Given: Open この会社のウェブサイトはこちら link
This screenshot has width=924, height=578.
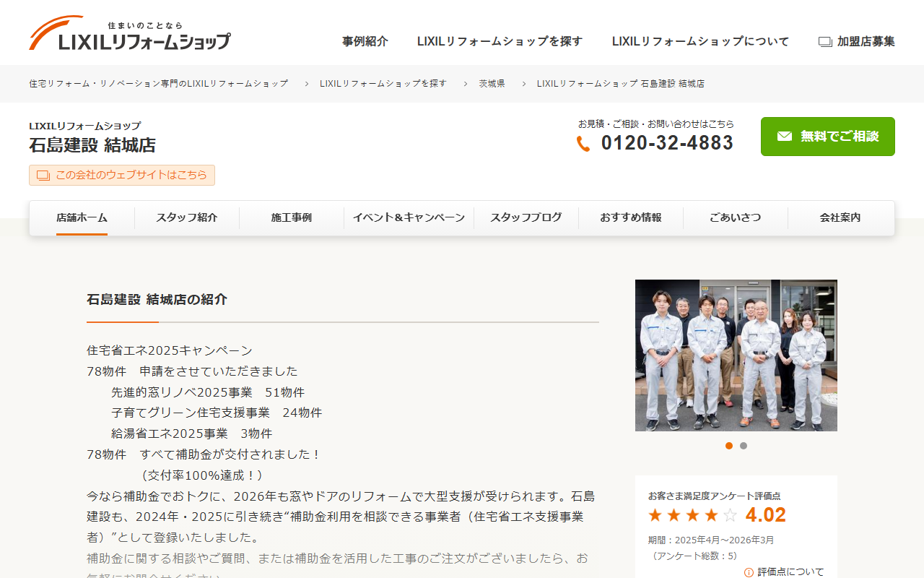Looking at the screenshot, I should [122, 176].
